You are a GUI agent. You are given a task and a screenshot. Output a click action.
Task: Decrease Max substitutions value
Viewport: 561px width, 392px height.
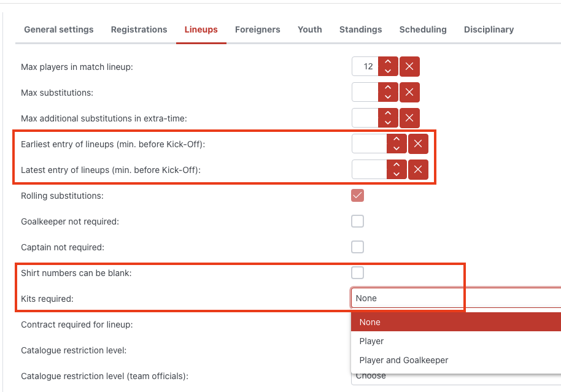[388, 98]
